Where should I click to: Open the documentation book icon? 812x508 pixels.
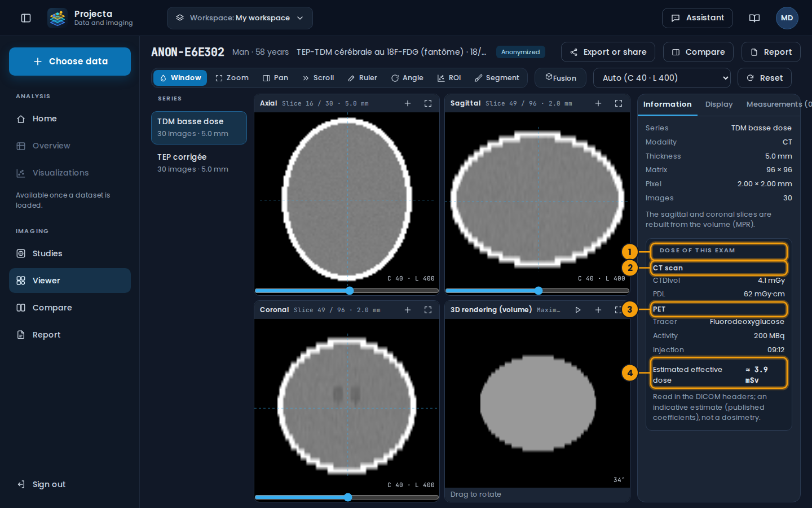754,18
